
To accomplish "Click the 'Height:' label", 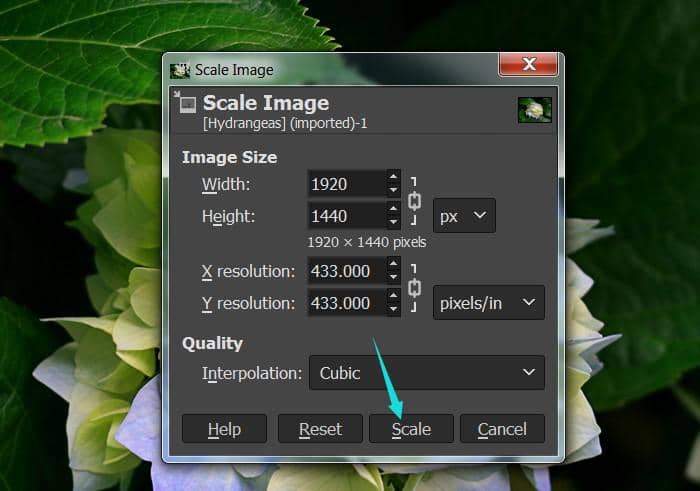I will tap(228, 216).
